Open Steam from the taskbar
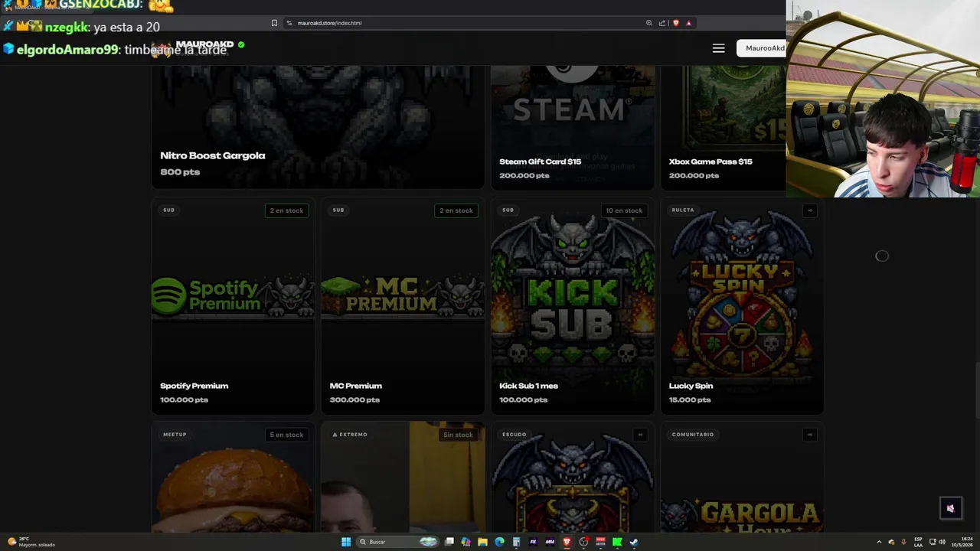Image resolution: width=980 pixels, height=551 pixels. [634, 542]
